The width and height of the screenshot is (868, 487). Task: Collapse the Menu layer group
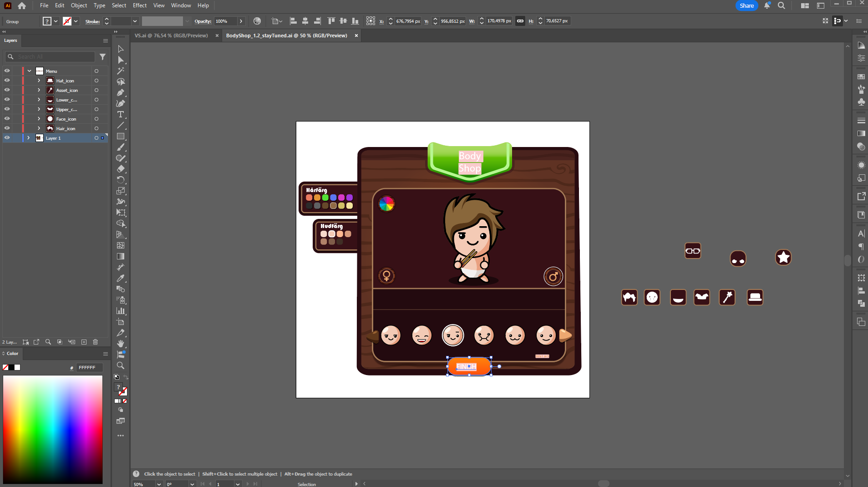pos(29,71)
